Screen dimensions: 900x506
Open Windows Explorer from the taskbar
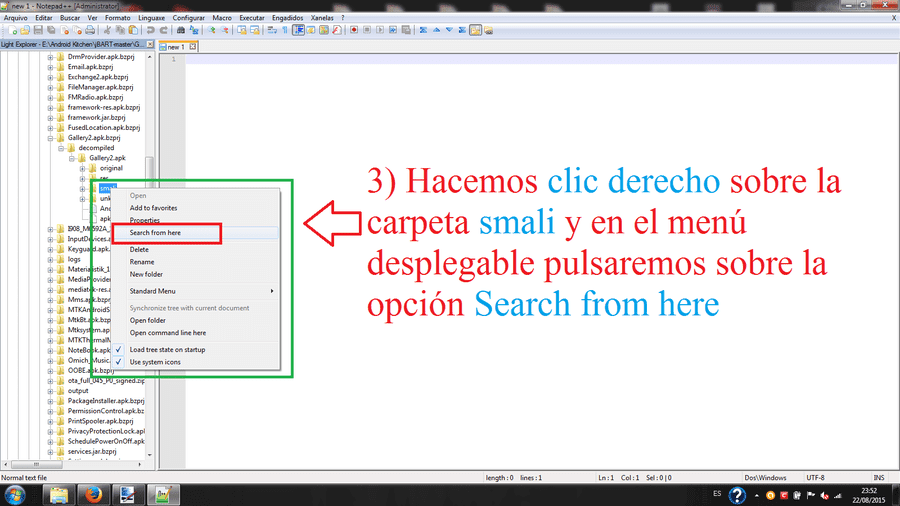click(x=59, y=495)
